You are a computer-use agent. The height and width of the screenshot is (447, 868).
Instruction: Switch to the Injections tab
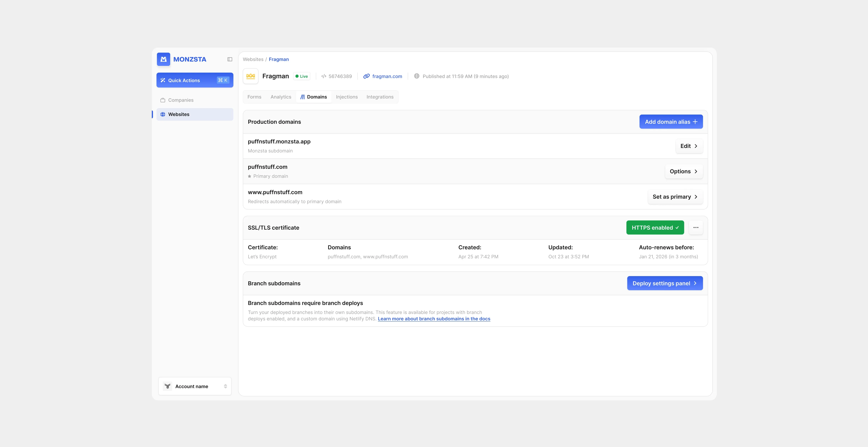pyautogui.click(x=347, y=97)
